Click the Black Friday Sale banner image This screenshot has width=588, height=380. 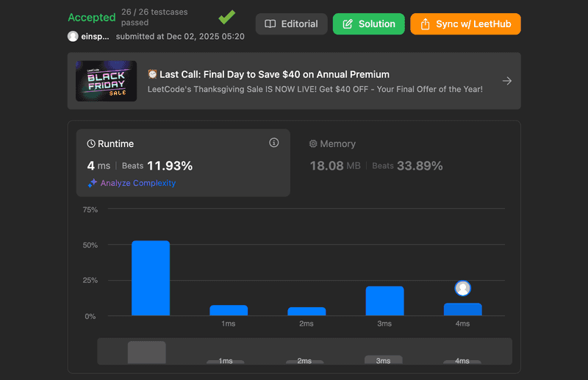(106, 81)
